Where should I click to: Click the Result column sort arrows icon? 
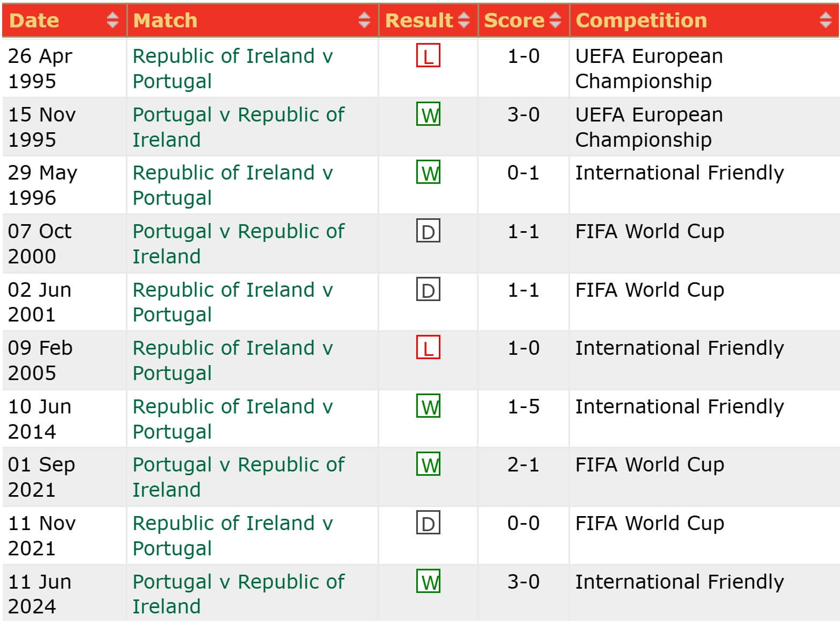tap(464, 20)
